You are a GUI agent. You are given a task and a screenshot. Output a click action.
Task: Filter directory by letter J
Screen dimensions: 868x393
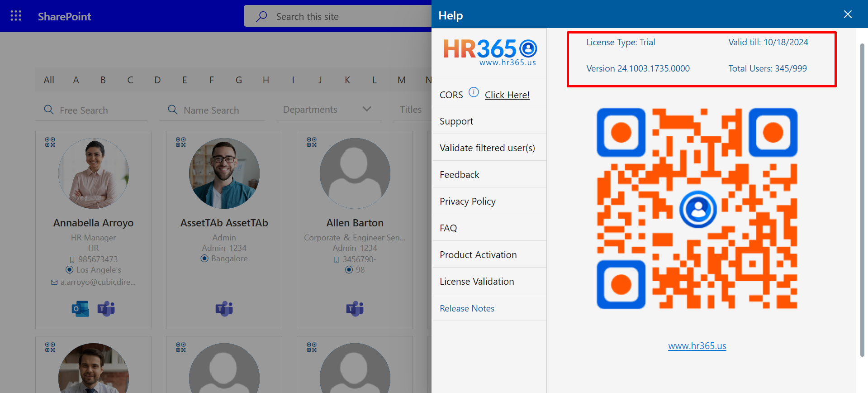pyautogui.click(x=320, y=80)
